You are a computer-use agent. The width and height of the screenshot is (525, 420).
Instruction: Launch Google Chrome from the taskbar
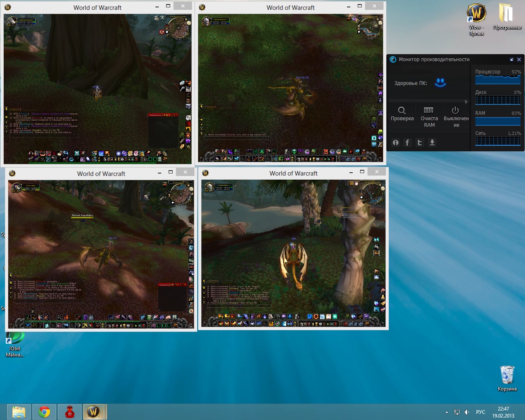(44, 412)
